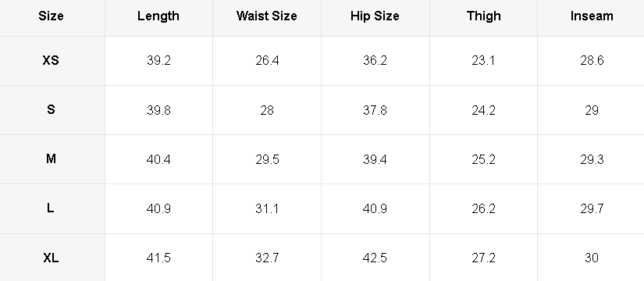This screenshot has width=644, height=281.
Task: Click the Size column header
Action: click(x=51, y=16)
